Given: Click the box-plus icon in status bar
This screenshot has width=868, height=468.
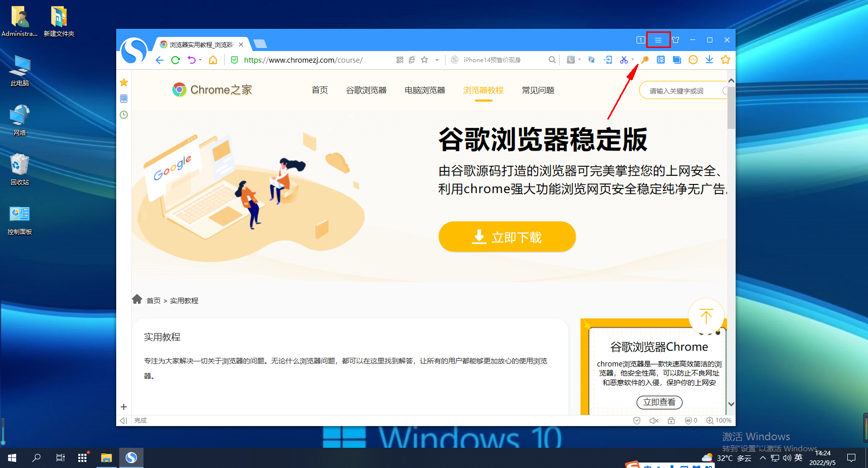Looking at the screenshot, I should click(671, 420).
